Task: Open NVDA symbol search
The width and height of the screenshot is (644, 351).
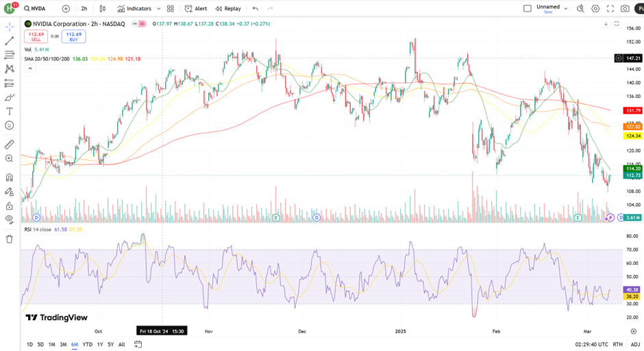Action: pyautogui.click(x=35, y=9)
